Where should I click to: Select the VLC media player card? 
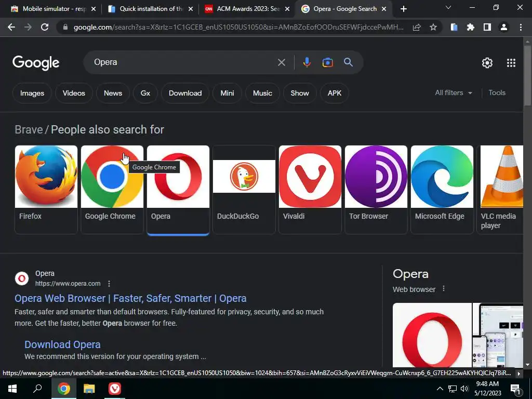pos(500,189)
